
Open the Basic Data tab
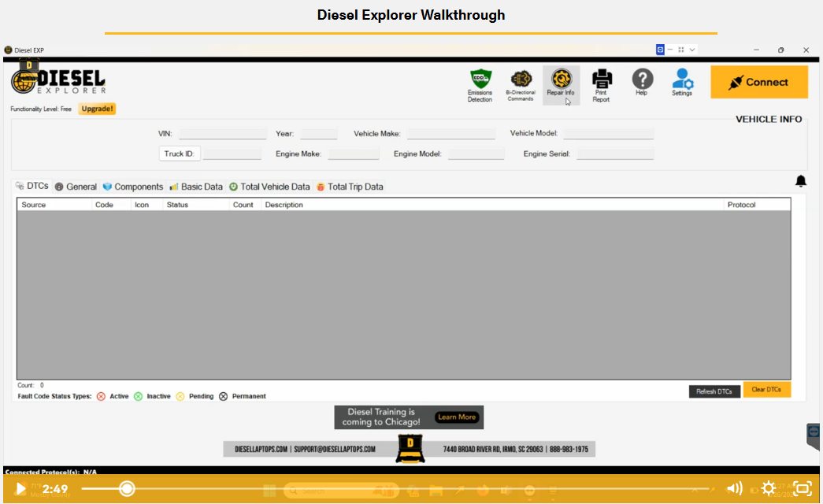tap(196, 187)
